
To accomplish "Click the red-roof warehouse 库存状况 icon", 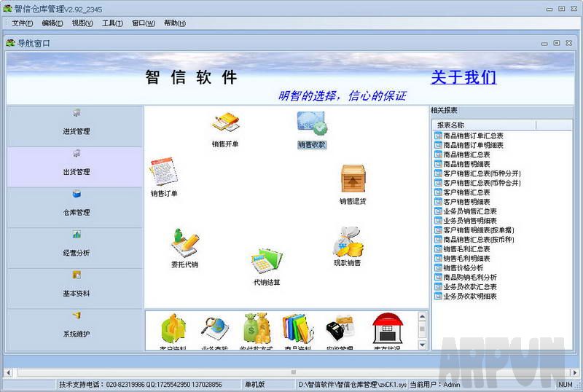I will 388,328.
